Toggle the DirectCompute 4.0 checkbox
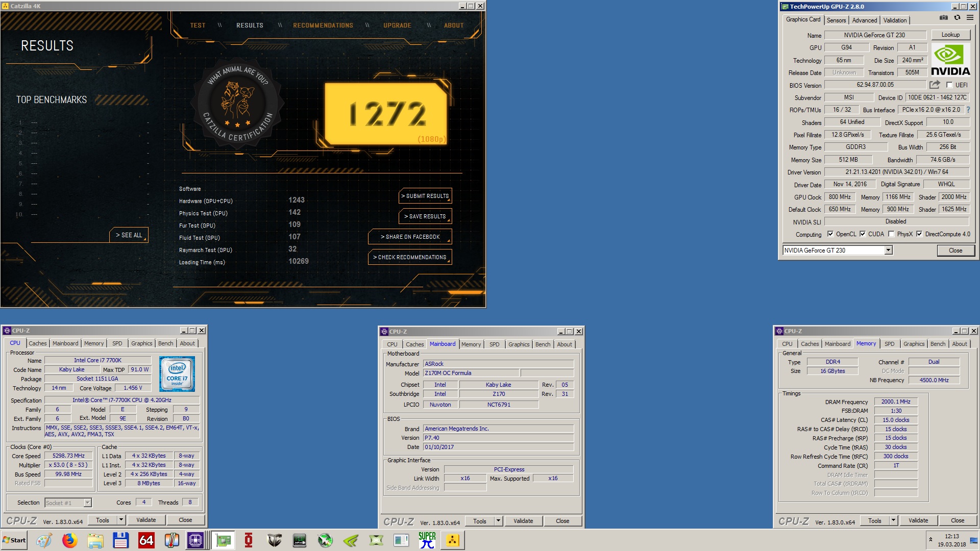Viewport: 980px width, 551px height. tap(919, 234)
